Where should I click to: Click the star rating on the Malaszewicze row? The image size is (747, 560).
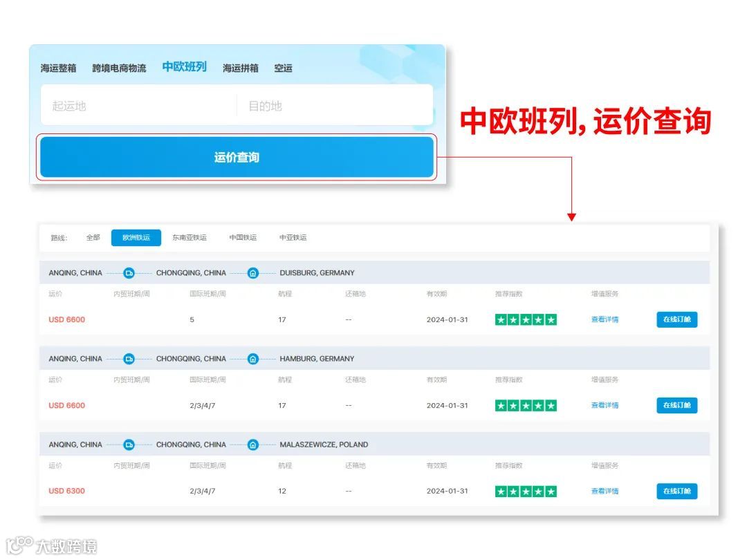pos(525,492)
